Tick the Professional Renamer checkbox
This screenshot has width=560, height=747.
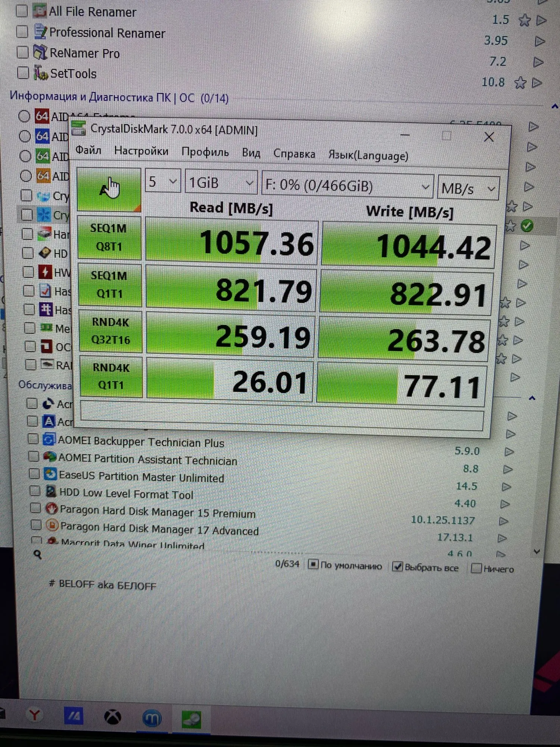point(22,32)
